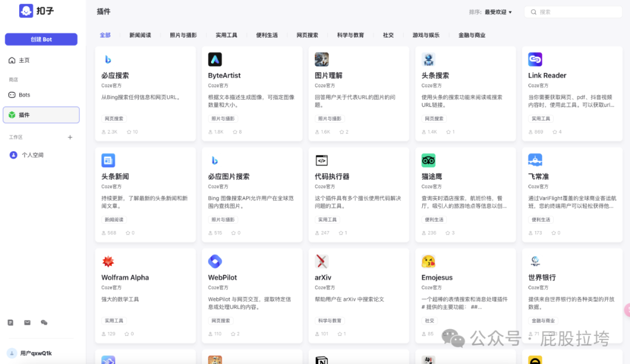
Task: Add a workspace with the plus icon
Action: pyautogui.click(x=70, y=138)
